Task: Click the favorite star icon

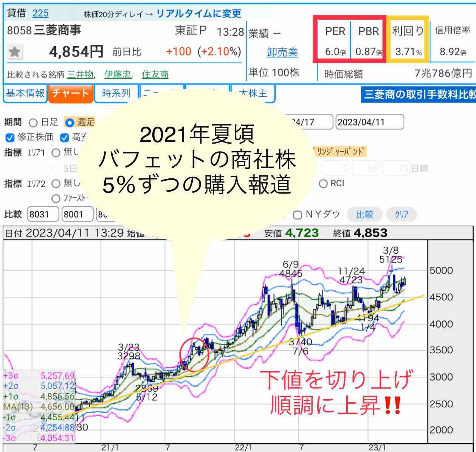Action: 15,52
